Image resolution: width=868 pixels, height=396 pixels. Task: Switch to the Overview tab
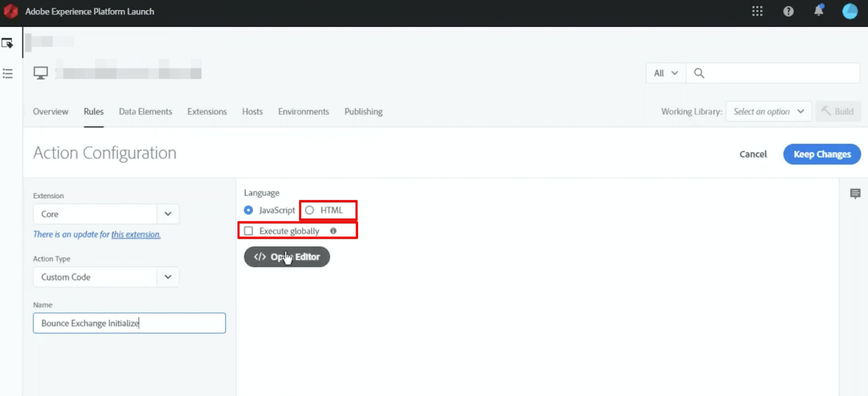(50, 111)
